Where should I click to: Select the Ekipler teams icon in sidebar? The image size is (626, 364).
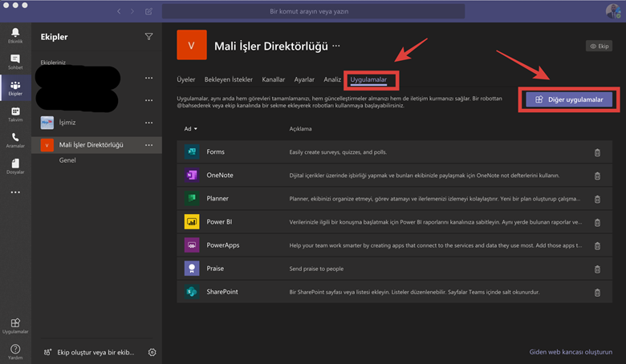(15, 88)
